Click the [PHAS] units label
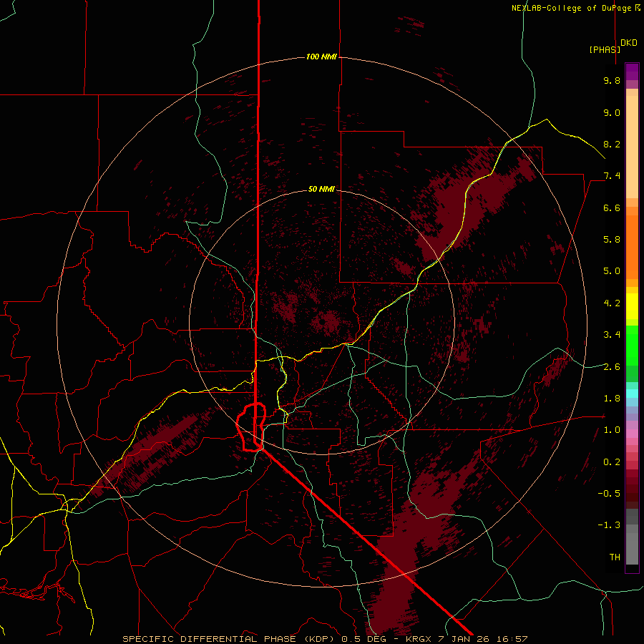The image size is (644, 644). coord(605,49)
